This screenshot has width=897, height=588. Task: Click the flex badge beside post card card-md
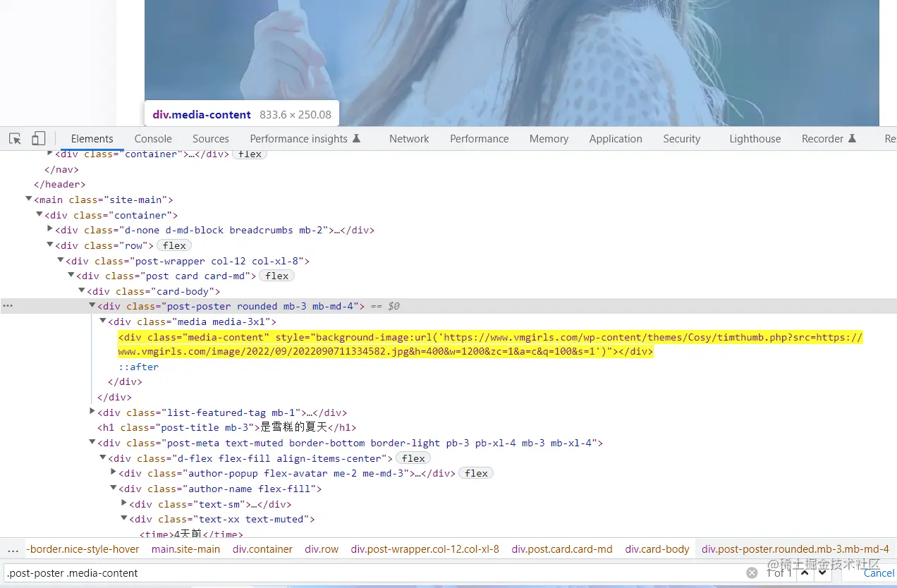277,276
